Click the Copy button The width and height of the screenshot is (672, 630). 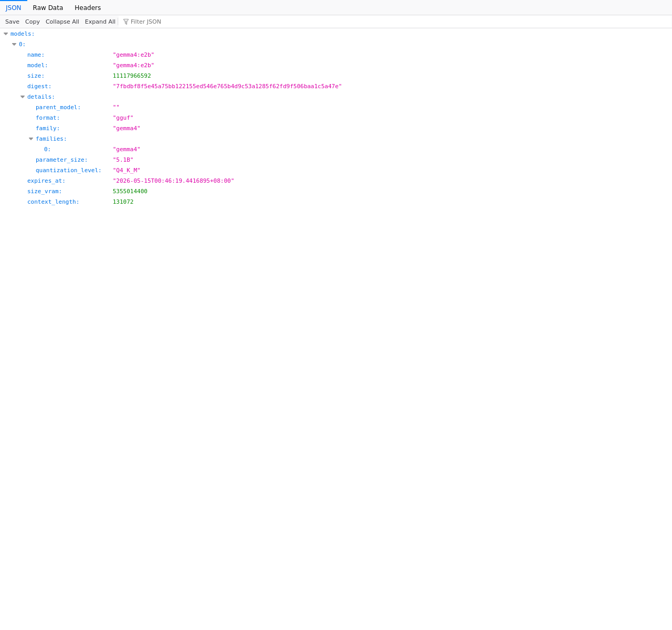coord(33,22)
